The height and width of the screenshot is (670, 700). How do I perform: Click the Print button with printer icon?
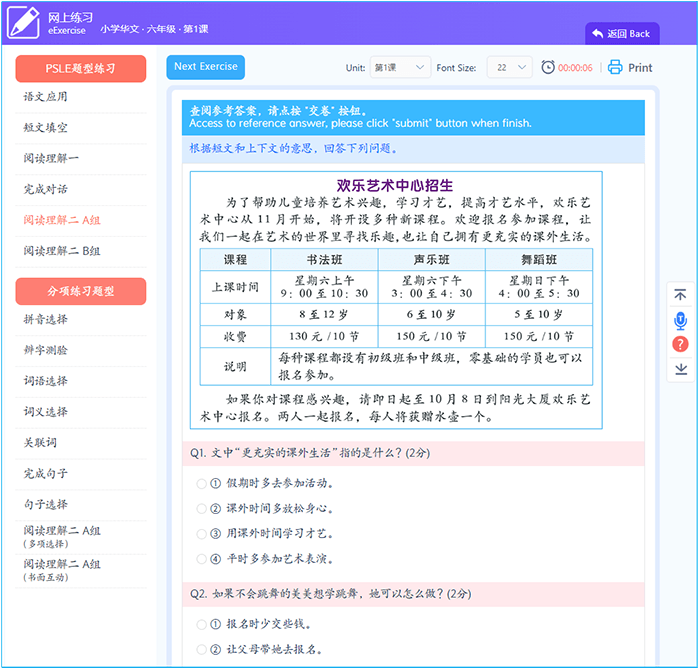[x=630, y=68]
